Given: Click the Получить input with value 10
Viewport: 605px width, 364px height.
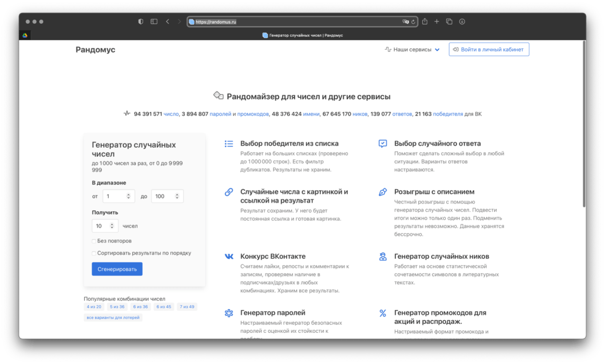Looking at the screenshot, I should 105,226.
